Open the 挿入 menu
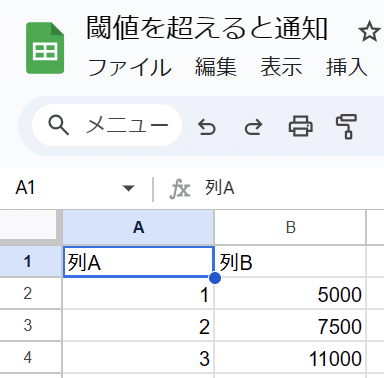Image resolution: width=384 pixels, height=378 pixels. coord(347,67)
